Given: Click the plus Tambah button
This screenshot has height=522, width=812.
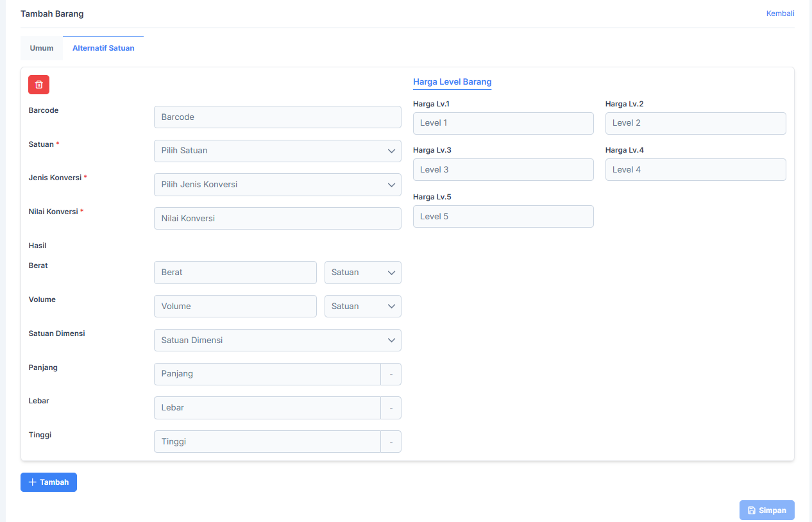Looking at the screenshot, I should (x=49, y=482).
